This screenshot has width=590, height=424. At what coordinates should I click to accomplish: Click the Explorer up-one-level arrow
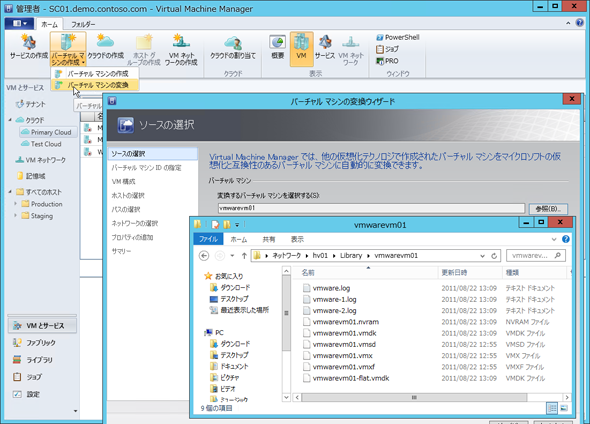244,255
